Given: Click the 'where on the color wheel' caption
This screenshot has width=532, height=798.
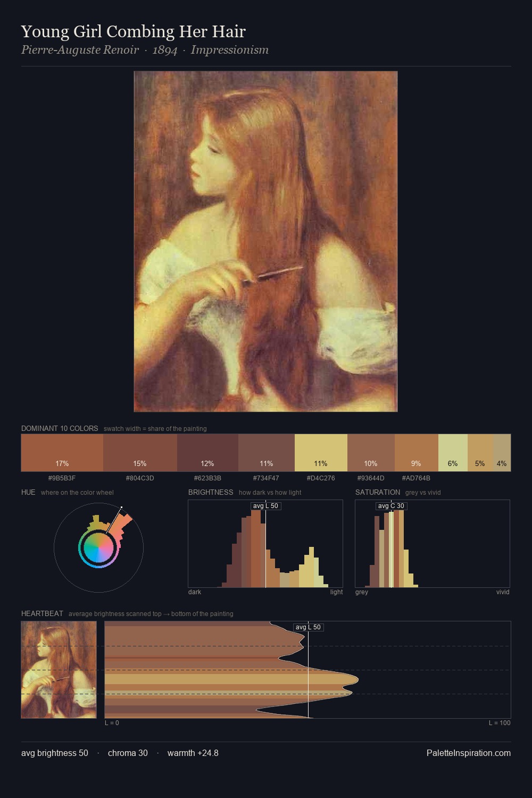Looking at the screenshot, I should [77, 493].
